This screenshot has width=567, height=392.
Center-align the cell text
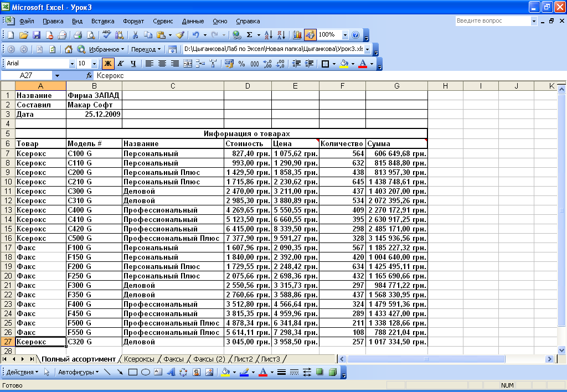(162, 64)
